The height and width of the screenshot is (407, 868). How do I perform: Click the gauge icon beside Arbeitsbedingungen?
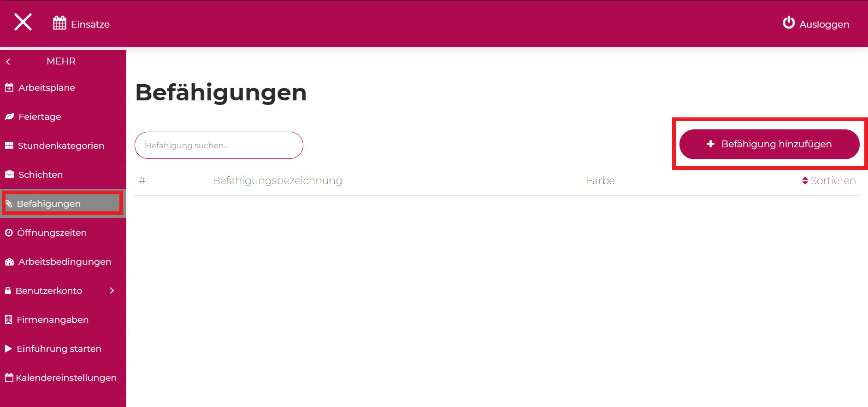9,262
